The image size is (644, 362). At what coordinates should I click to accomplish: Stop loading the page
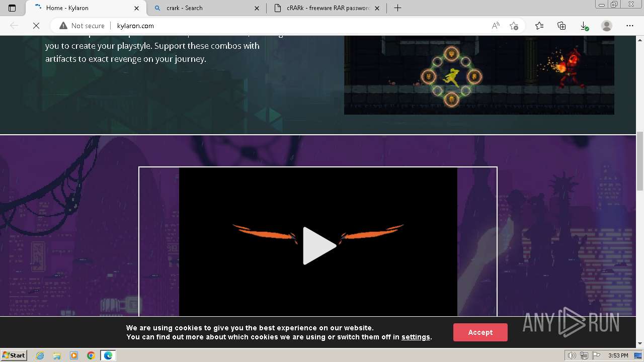point(36,26)
